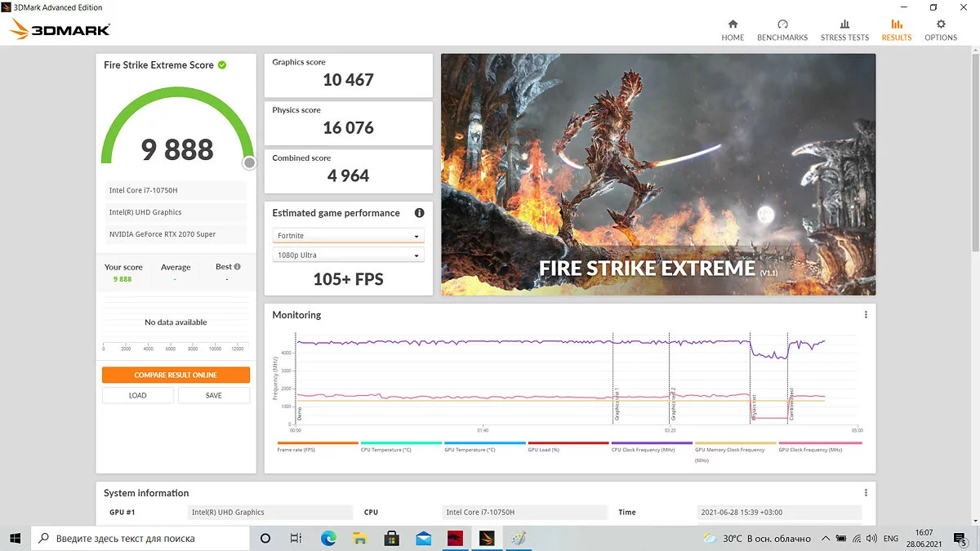The height and width of the screenshot is (551, 980).
Task: Click the LOAD button
Action: pyautogui.click(x=138, y=395)
